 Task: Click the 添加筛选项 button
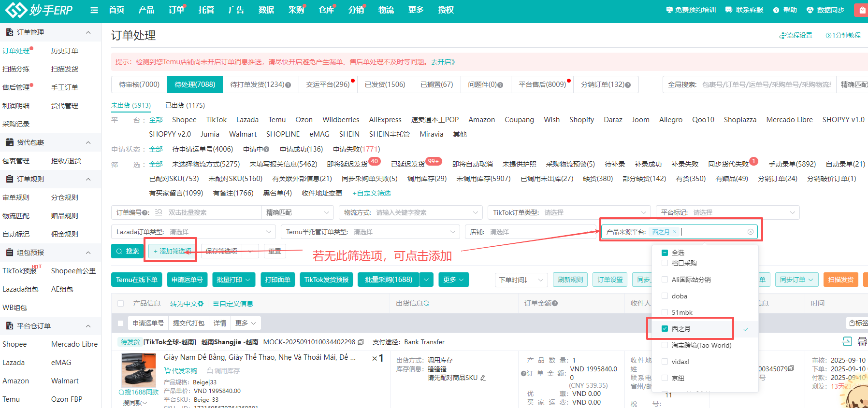173,251
